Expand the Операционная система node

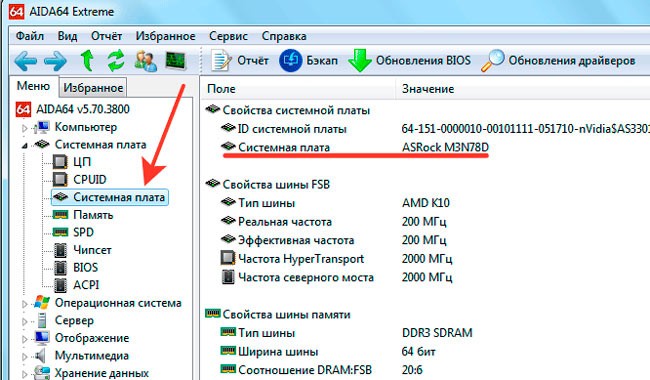pyautogui.click(x=24, y=304)
